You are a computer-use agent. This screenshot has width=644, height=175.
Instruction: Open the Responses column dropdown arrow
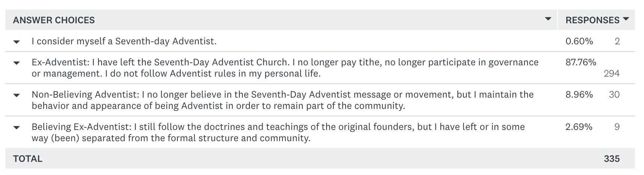[626, 19]
